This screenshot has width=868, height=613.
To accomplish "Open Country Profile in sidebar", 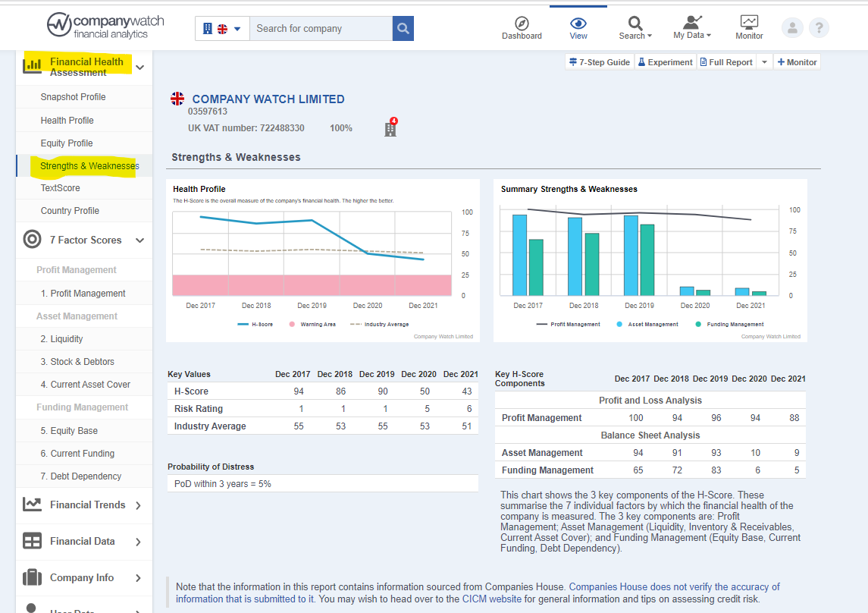I will coord(70,210).
